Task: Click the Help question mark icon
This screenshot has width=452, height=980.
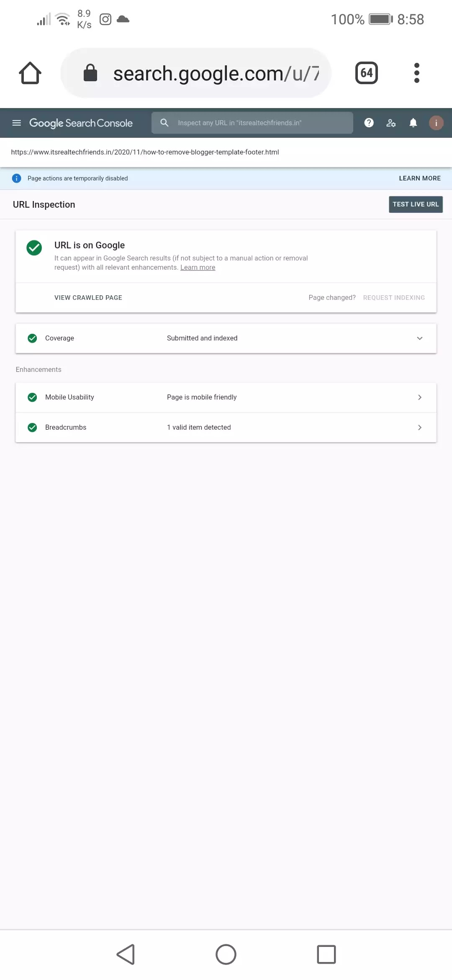Action: coord(369,123)
